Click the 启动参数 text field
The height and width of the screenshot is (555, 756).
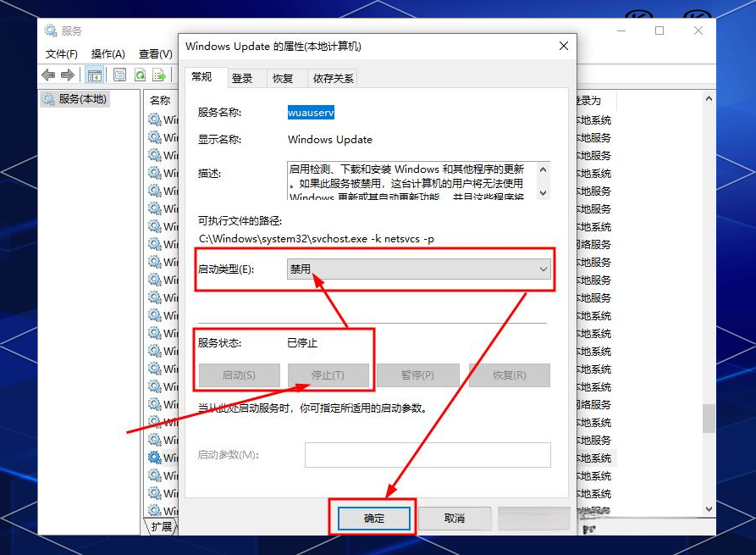[428, 455]
